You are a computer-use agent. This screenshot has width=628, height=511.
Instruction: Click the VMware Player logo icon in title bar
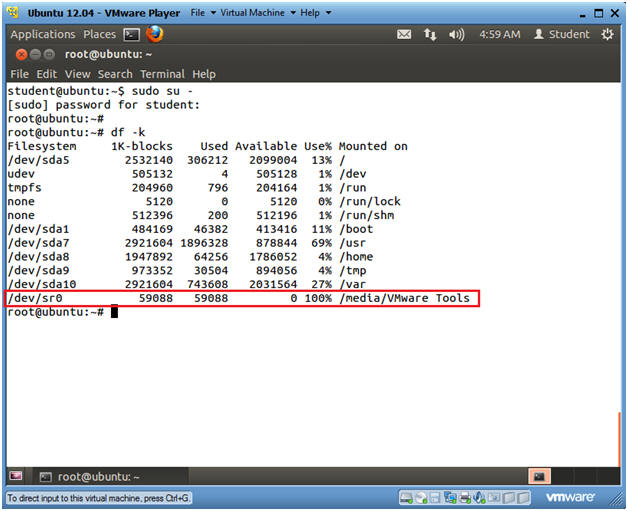[13, 12]
